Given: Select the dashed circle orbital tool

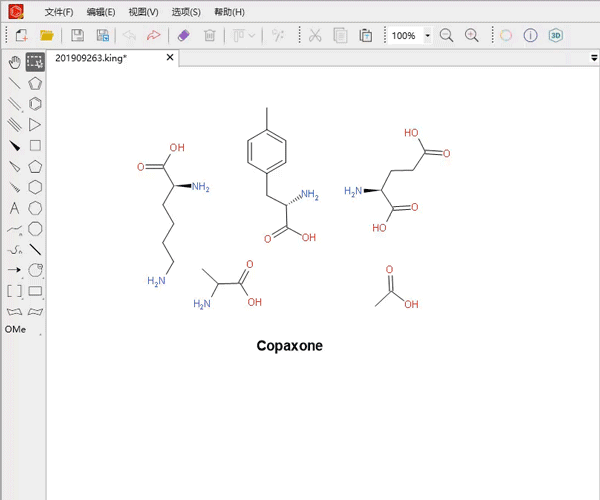Looking at the screenshot, I should [x=36, y=270].
